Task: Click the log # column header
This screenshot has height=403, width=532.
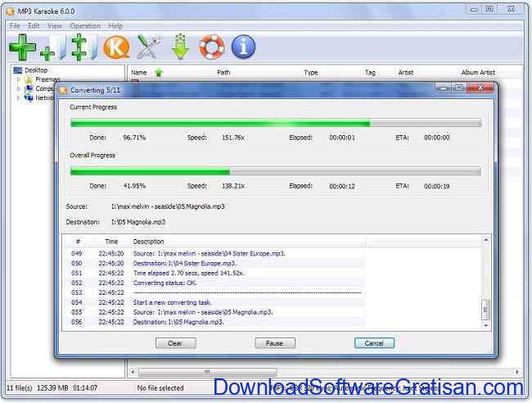Action: click(x=78, y=242)
